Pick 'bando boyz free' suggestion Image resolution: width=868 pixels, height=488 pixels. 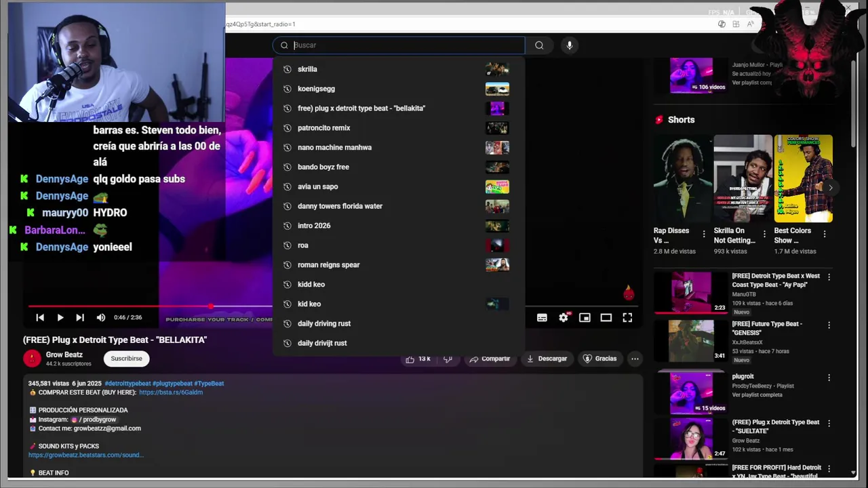(x=399, y=167)
